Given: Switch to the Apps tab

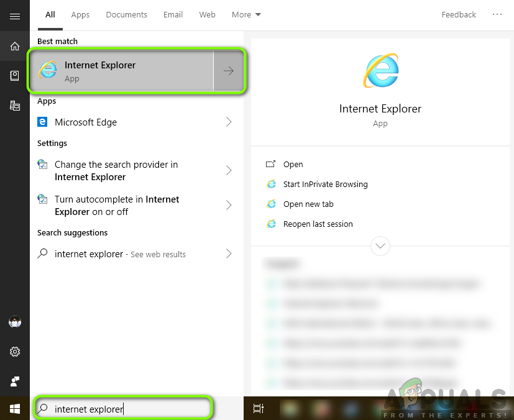Looking at the screenshot, I should [x=80, y=15].
